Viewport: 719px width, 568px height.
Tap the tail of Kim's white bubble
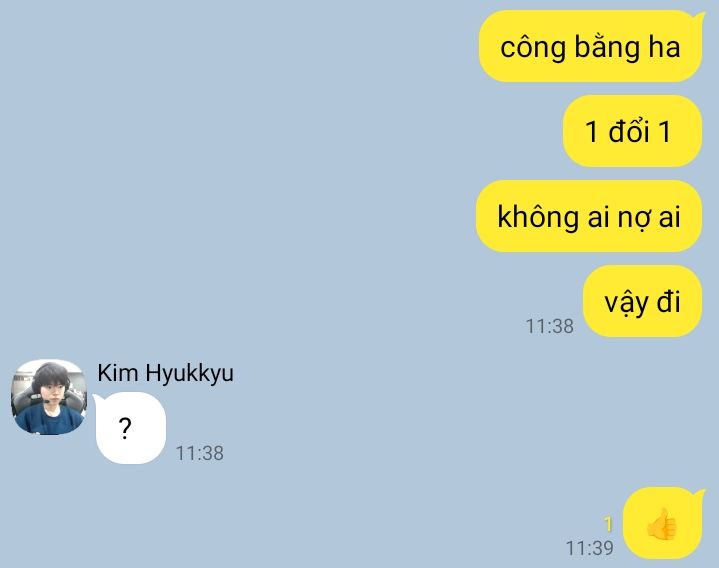pos(98,399)
